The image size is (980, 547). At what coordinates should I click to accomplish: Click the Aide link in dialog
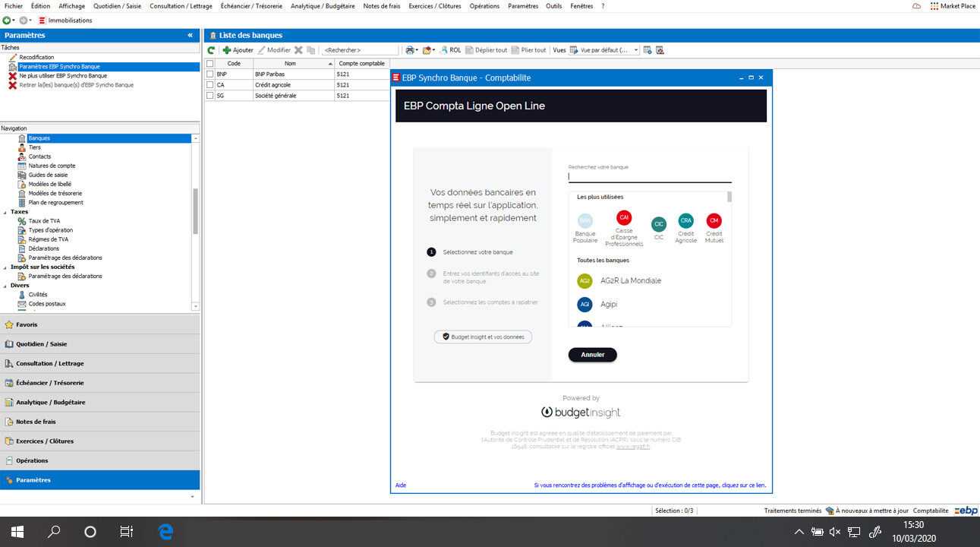click(x=401, y=485)
